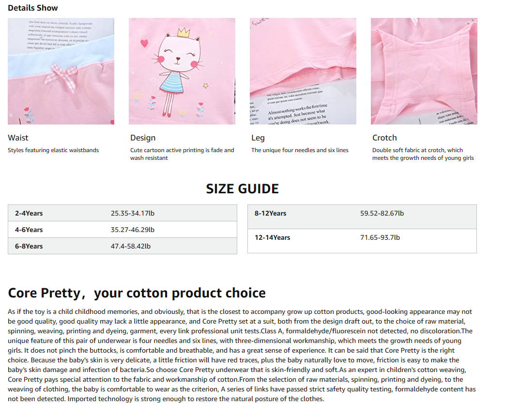The image size is (505, 420).
Task: Select the 12-14Years size row label
Action: [272, 237]
